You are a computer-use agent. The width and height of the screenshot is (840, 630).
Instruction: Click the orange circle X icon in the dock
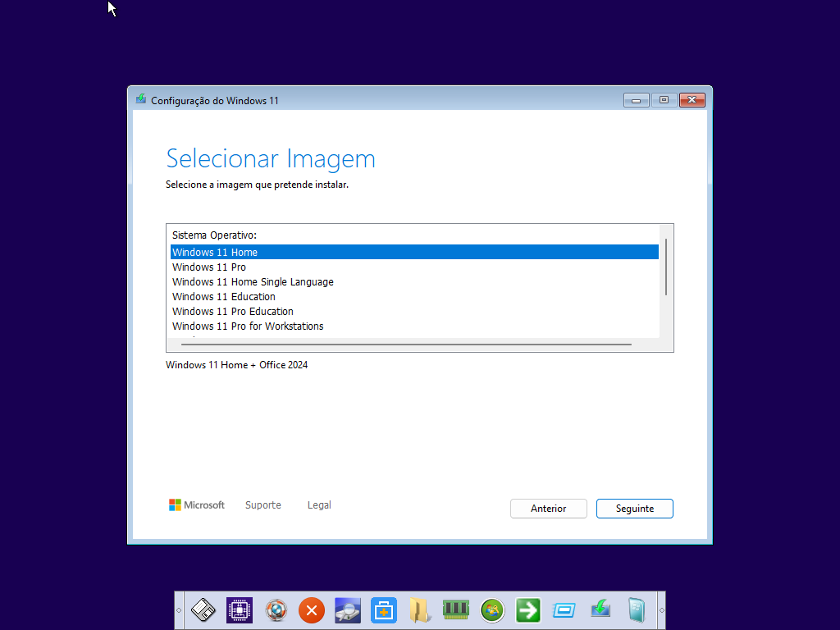pos(312,610)
